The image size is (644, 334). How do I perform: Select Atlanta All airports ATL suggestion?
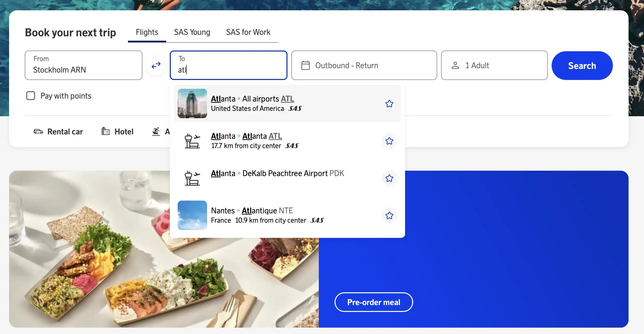(x=287, y=103)
